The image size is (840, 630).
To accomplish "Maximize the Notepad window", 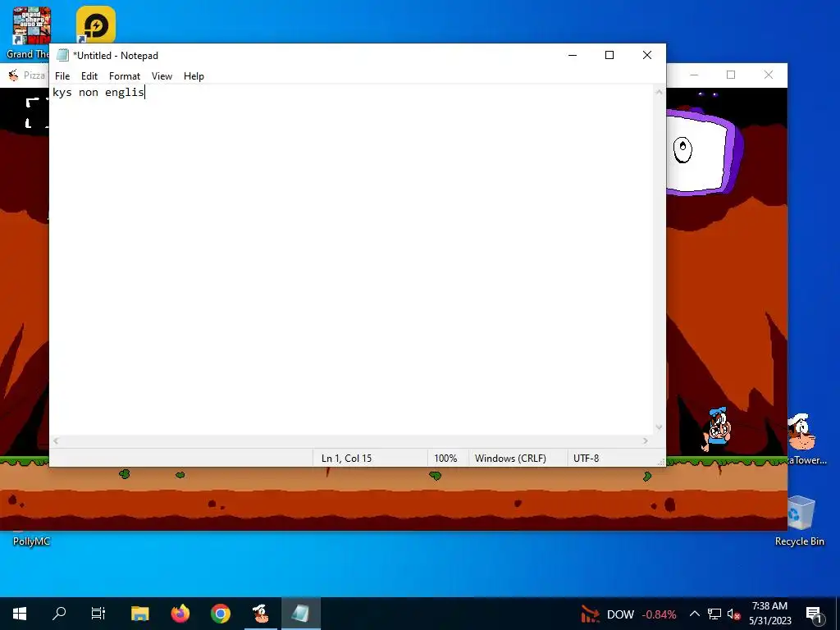I will pos(609,55).
